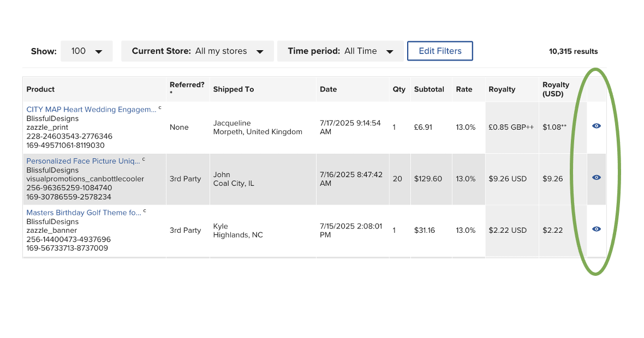Click the Referred? column header
644x338 pixels.
point(187,85)
